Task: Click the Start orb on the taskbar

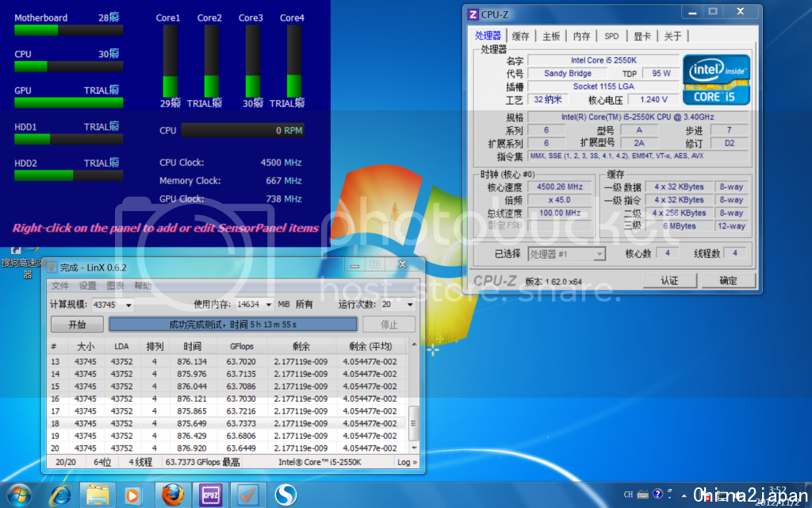Action: pos(17,495)
